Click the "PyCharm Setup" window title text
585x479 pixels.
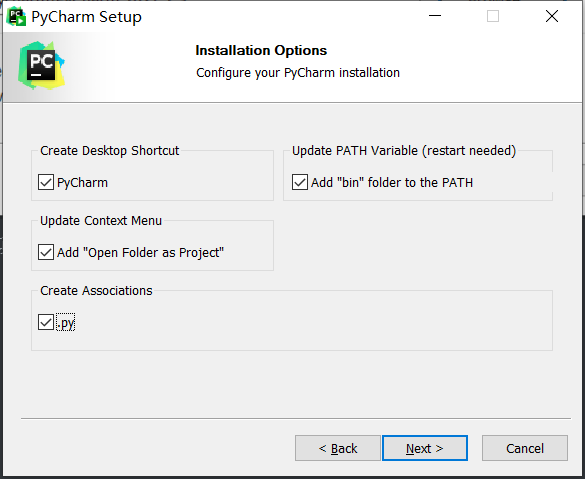[x=87, y=17]
